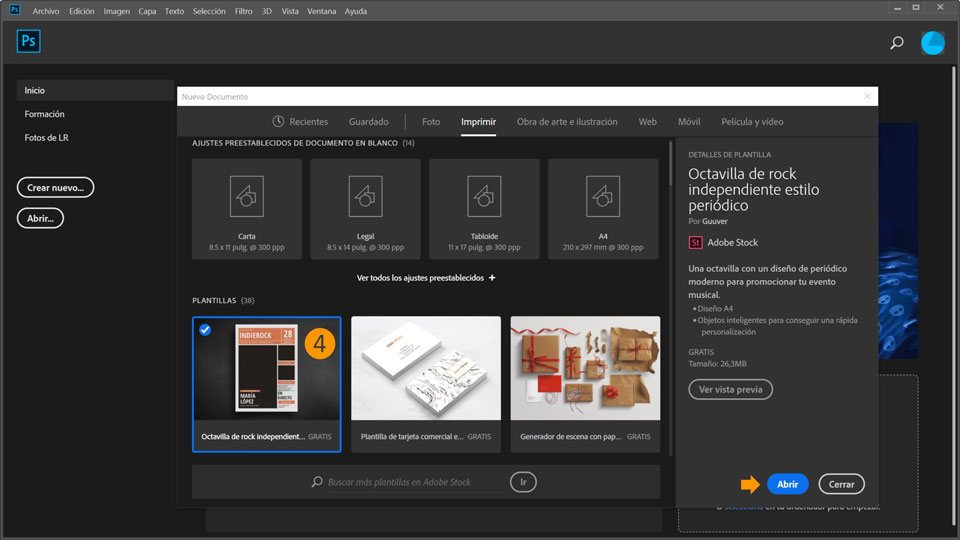Image resolution: width=960 pixels, height=540 pixels.
Task: Select the Octavilla de rock independiente thumbnail
Action: tap(267, 369)
